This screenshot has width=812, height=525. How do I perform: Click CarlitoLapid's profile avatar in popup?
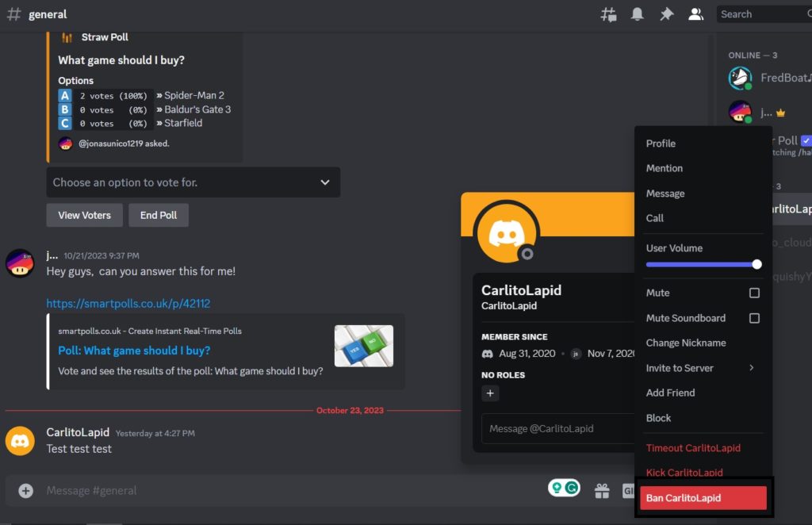[x=506, y=232]
